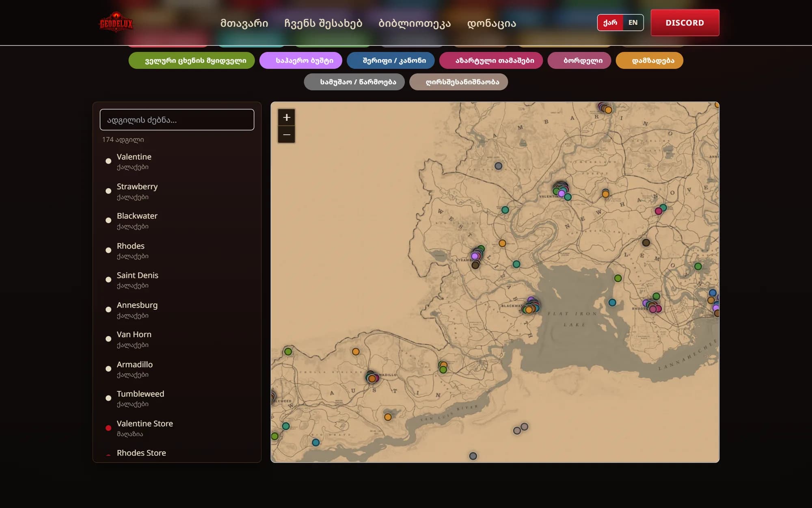
Task: Open the orange marker at map's top in Ambarino
Action: point(608,110)
